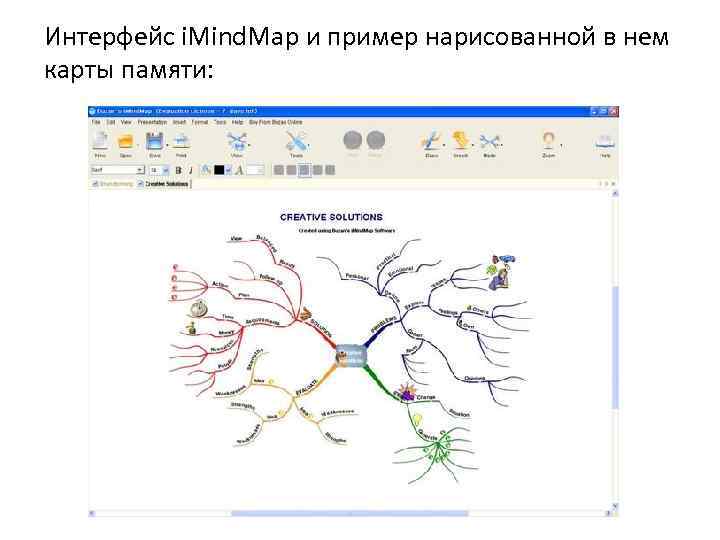
Task: Click the scroll-left arrow of horizontal scrollbar
Action: click(92, 513)
